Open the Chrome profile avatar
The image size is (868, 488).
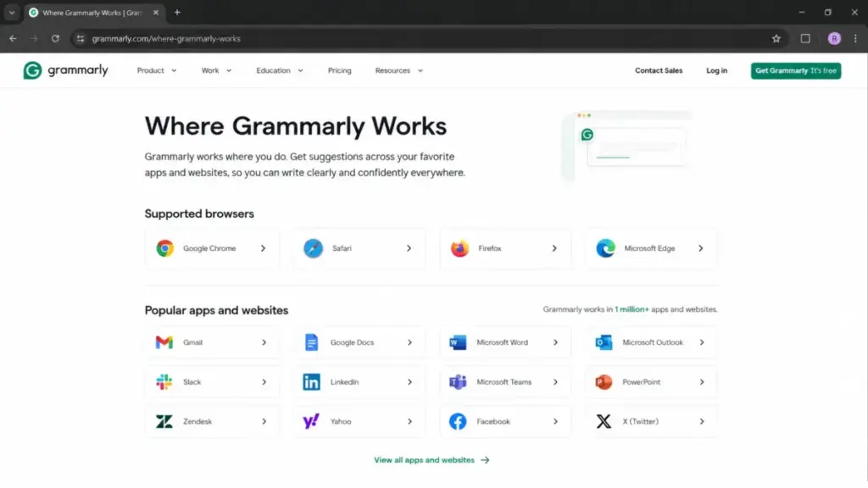click(834, 39)
